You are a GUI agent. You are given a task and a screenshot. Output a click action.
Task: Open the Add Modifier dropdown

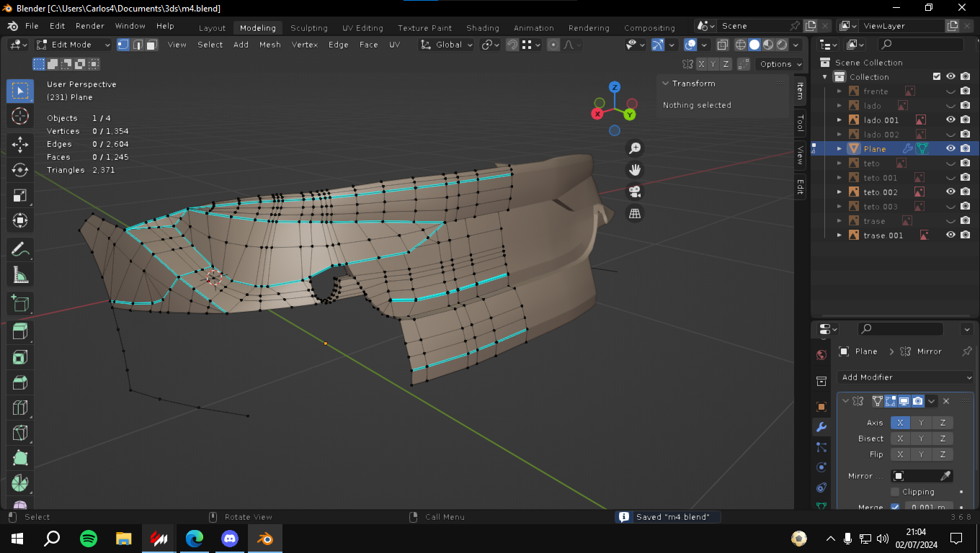pyautogui.click(x=905, y=377)
